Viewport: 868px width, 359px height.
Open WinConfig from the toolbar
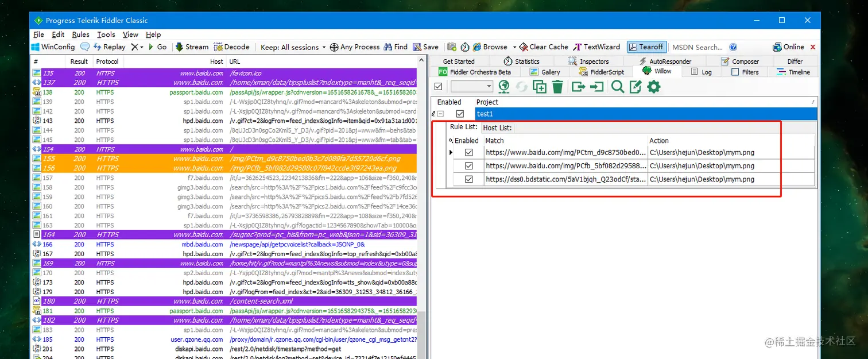click(53, 47)
